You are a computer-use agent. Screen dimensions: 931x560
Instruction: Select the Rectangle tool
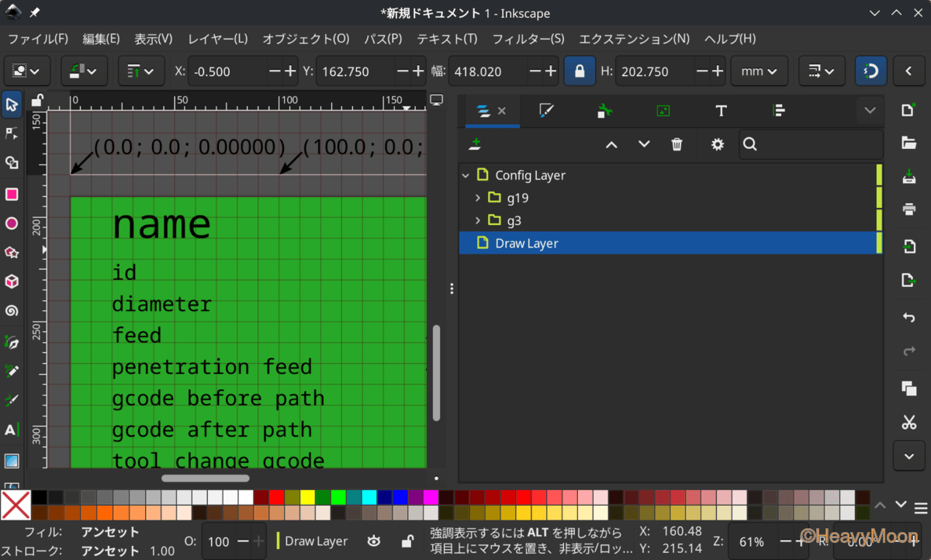point(12,194)
